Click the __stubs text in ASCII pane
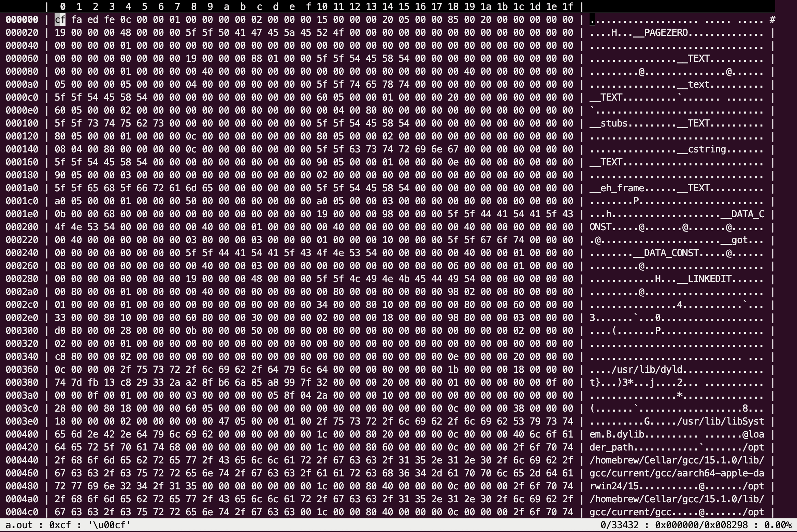The image size is (797, 532). pyautogui.click(x=609, y=123)
